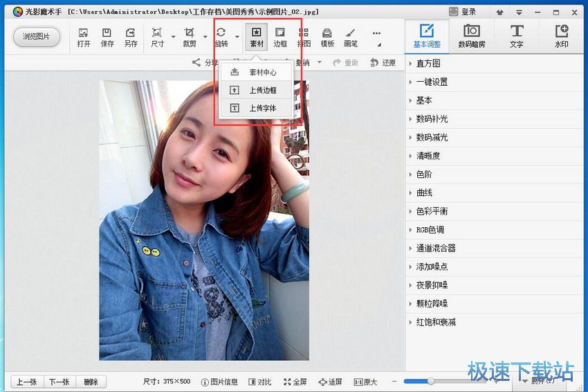Click the 删除 delete button

click(x=91, y=382)
